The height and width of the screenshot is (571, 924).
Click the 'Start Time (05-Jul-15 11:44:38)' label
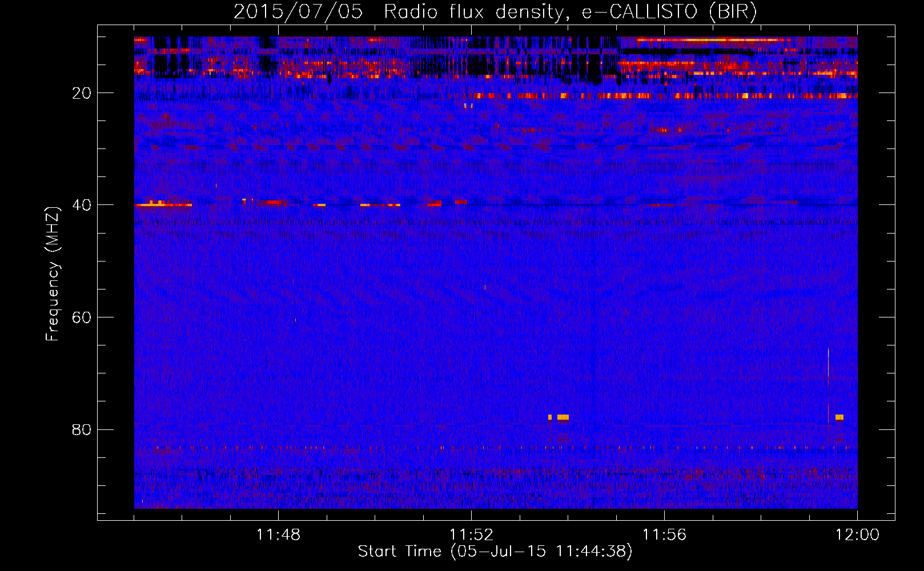click(x=495, y=552)
